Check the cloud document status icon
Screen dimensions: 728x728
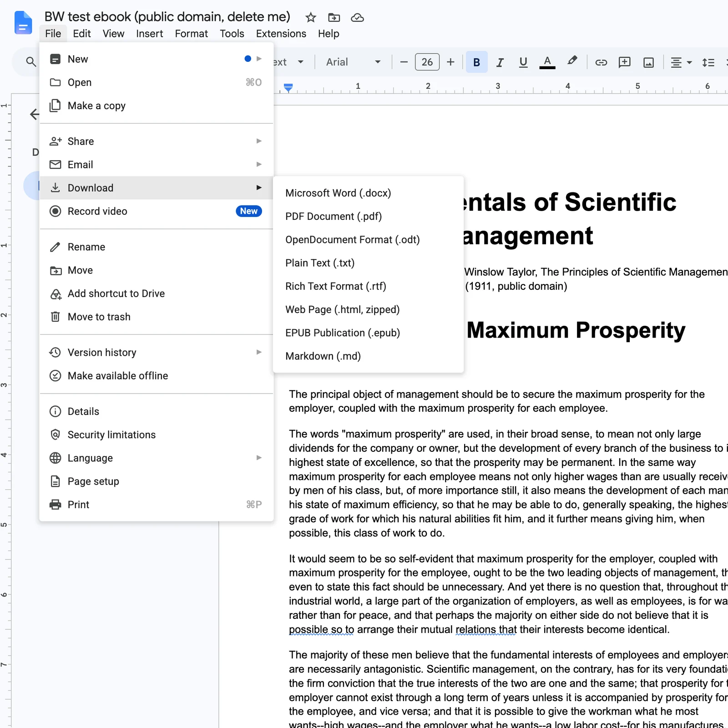[x=358, y=18]
